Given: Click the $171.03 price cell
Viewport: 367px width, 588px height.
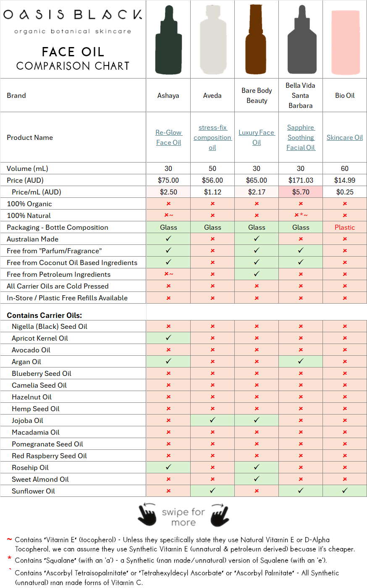Looking at the screenshot, I should 301,180.
